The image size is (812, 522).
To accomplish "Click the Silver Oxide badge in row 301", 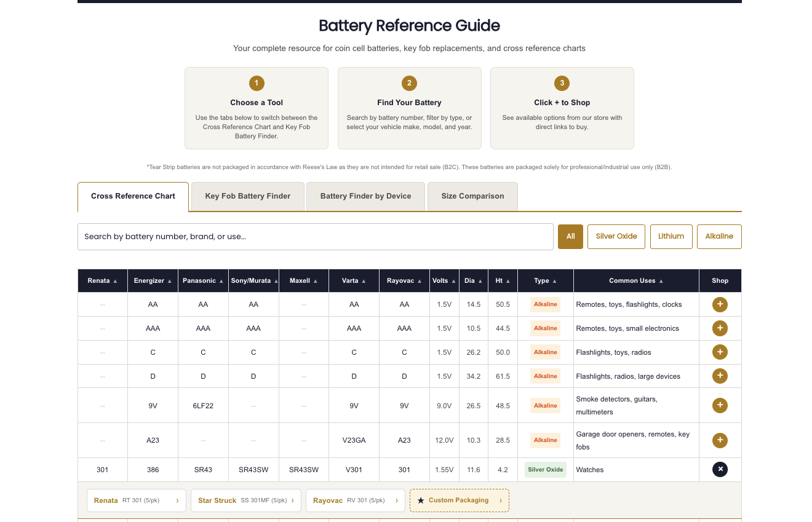I will pyautogui.click(x=546, y=470).
